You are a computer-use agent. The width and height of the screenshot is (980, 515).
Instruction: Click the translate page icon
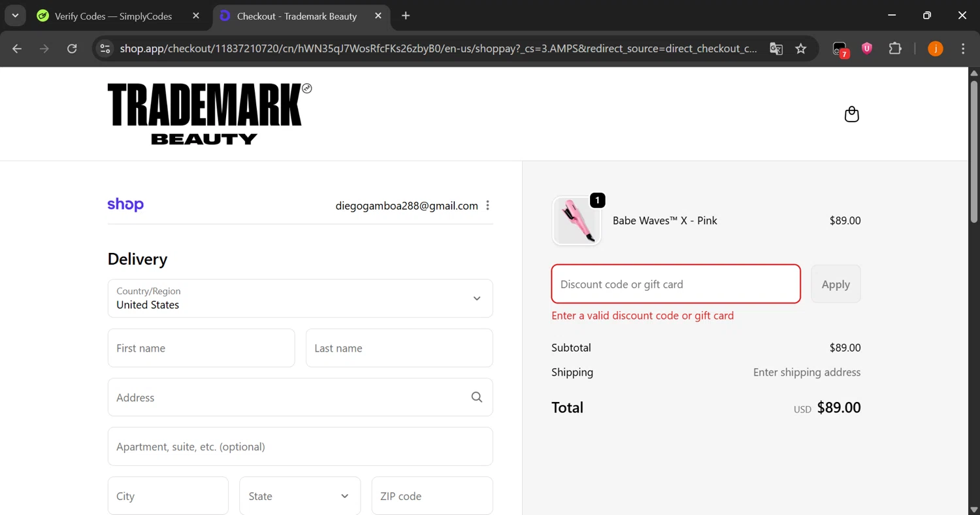pyautogui.click(x=776, y=48)
